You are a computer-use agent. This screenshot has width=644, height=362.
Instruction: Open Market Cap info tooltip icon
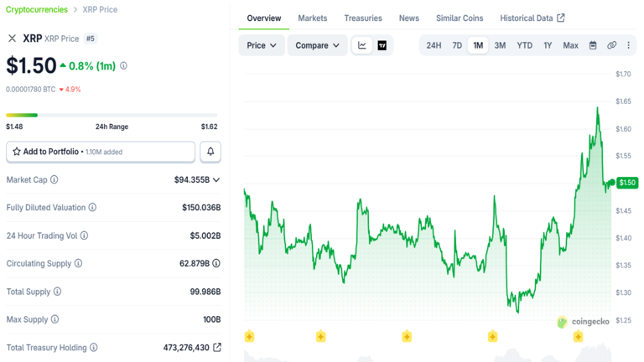coord(55,180)
